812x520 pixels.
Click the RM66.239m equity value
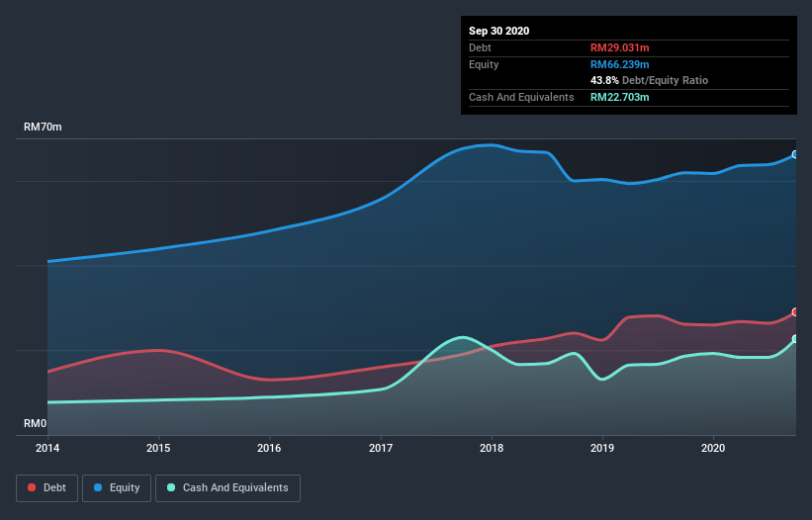click(620, 64)
